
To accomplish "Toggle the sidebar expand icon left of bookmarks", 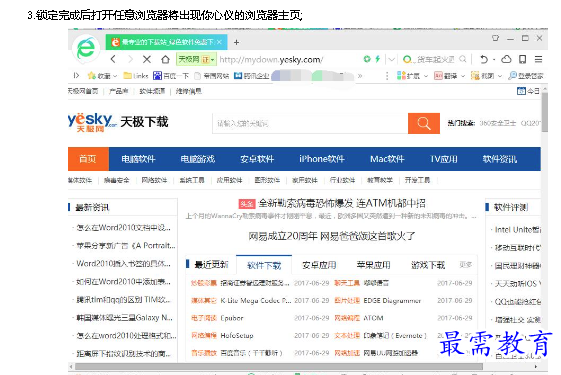I will tap(76, 75).
